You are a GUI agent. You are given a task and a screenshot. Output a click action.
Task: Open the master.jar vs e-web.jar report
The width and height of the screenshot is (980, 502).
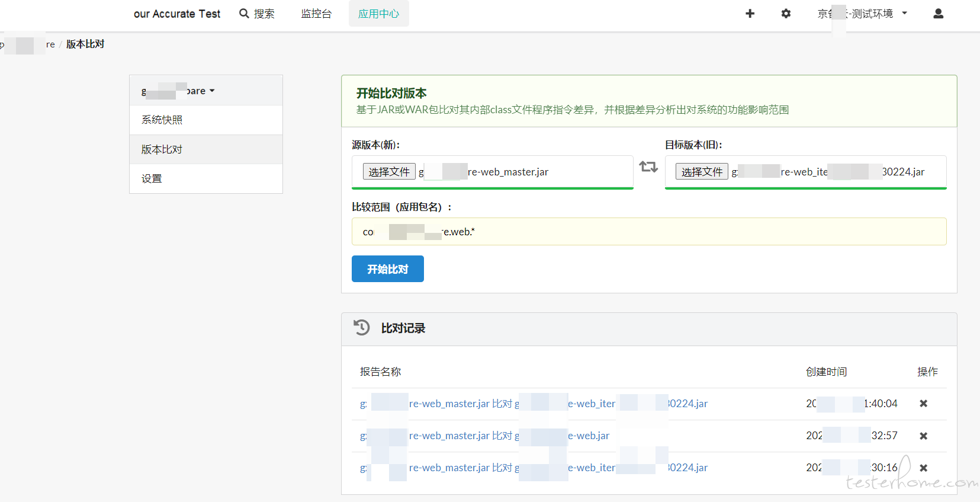pyautogui.click(x=484, y=436)
